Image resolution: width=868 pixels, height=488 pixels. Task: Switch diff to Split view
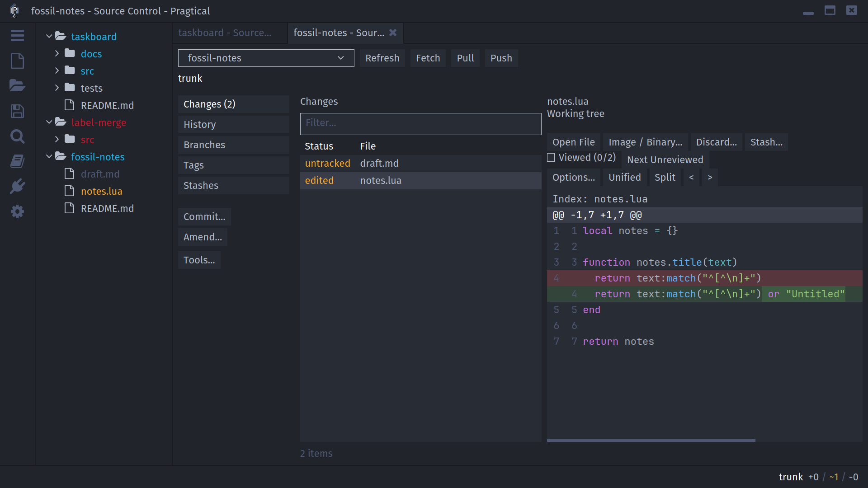pyautogui.click(x=665, y=178)
